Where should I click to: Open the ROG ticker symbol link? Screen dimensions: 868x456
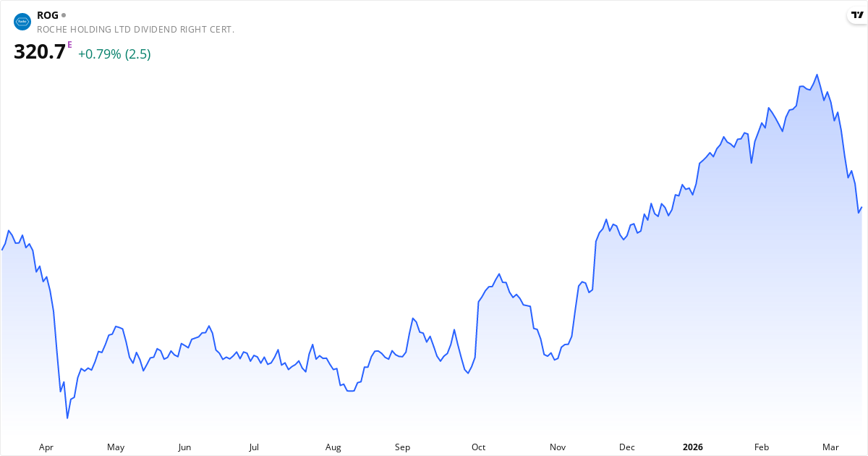pyautogui.click(x=48, y=15)
